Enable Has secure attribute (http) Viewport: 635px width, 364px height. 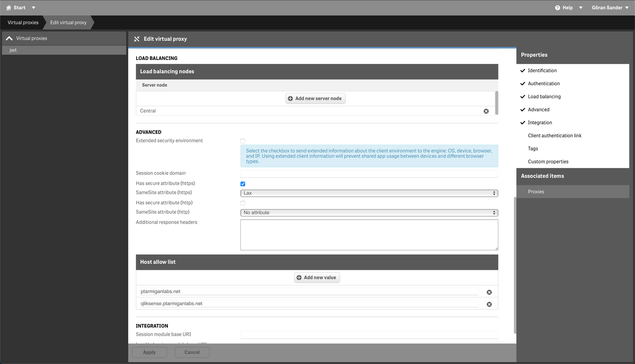tap(242, 203)
